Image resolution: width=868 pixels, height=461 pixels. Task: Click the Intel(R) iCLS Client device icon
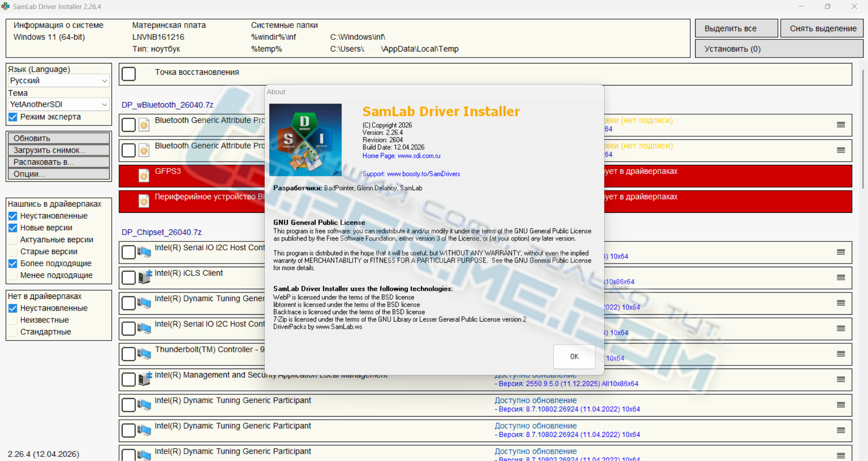pyautogui.click(x=144, y=277)
